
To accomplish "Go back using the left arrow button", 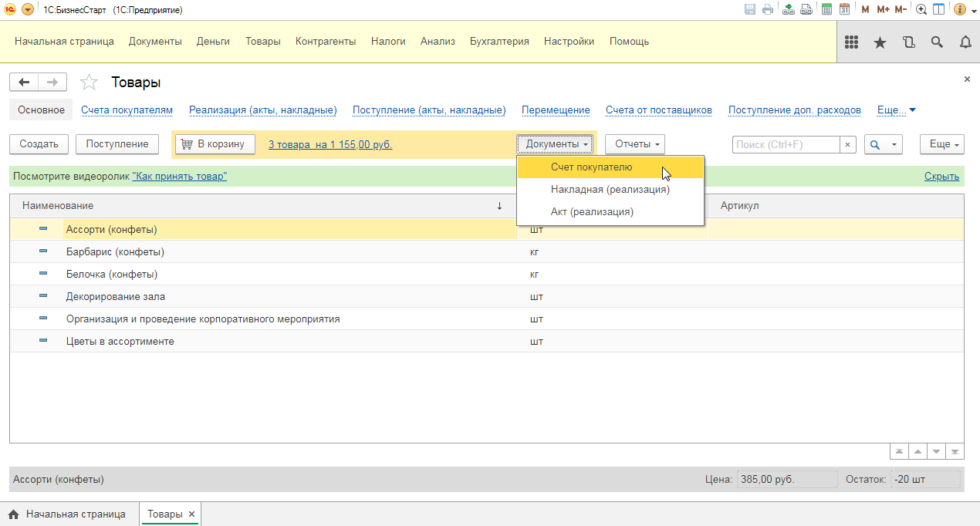I will click(24, 83).
